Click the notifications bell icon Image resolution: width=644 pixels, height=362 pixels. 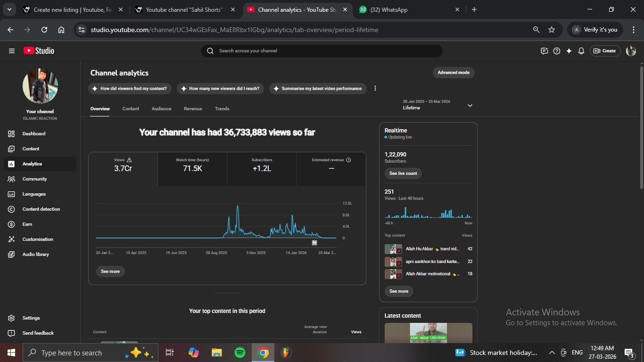(581, 51)
